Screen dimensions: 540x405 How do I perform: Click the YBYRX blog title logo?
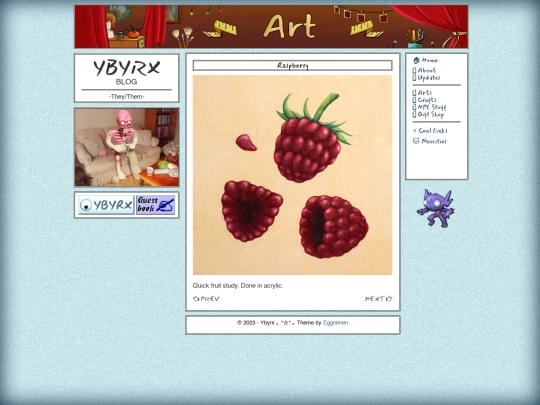[x=127, y=68]
